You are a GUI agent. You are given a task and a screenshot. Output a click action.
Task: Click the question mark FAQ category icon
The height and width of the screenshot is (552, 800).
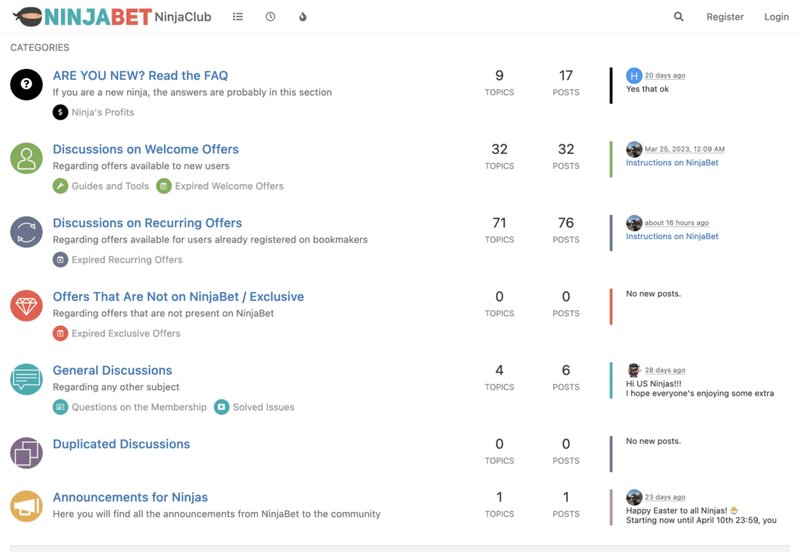coord(27,84)
